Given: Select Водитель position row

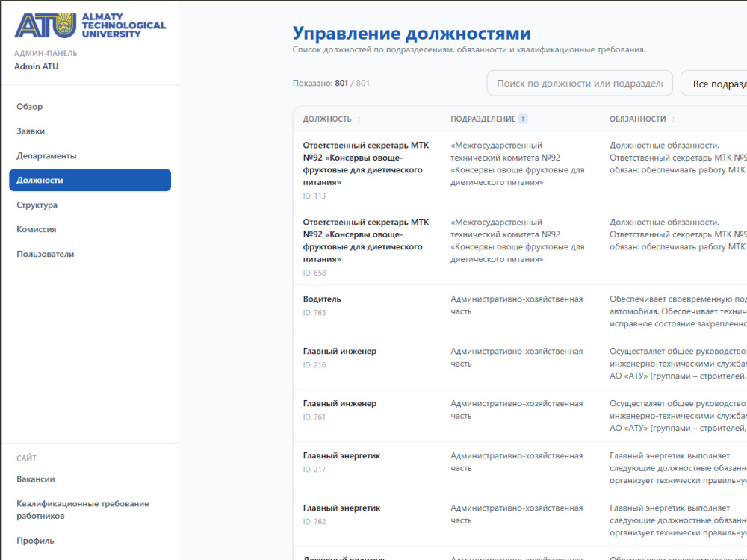Looking at the screenshot, I should click(x=520, y=311).
